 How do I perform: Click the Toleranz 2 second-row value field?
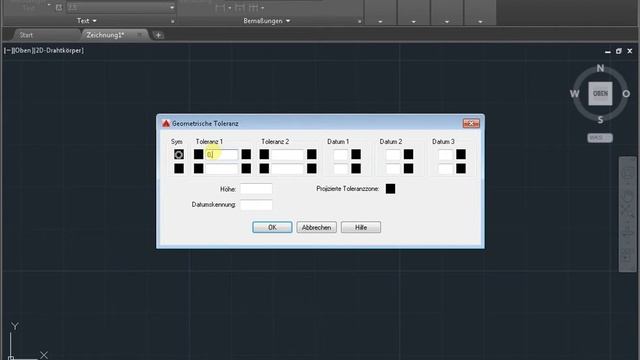[287, 169]
